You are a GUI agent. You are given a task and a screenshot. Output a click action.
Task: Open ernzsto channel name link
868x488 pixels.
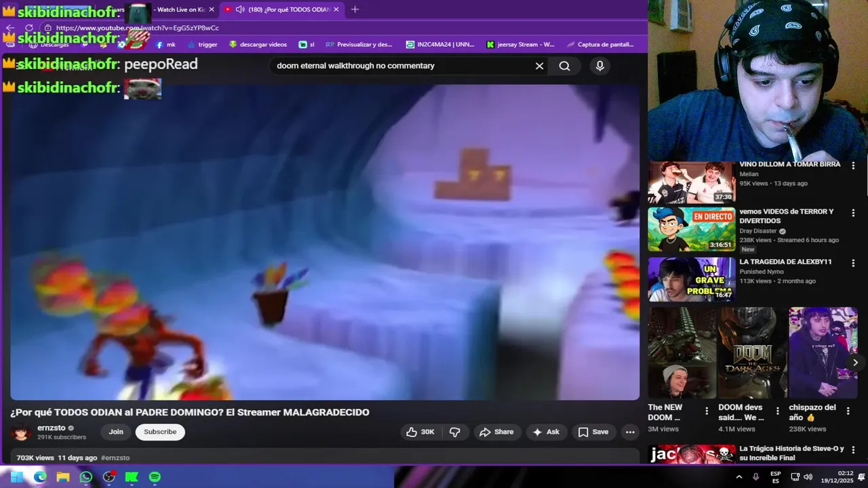click(x=52, y=428)
